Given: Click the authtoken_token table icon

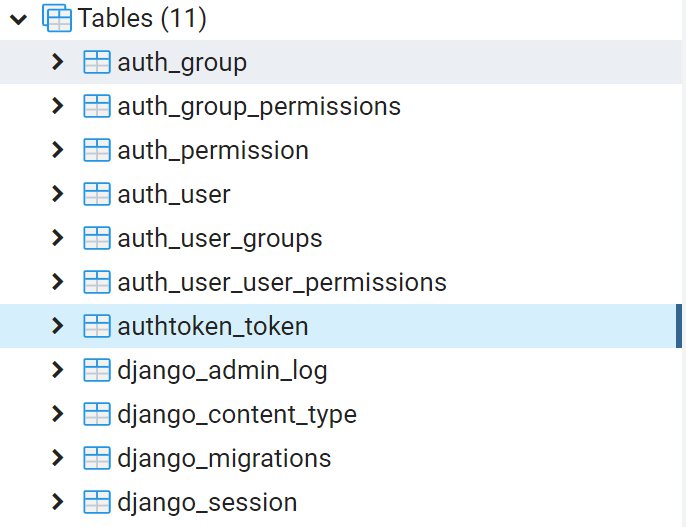Looking at the screenshot, I should pos(97,326).
